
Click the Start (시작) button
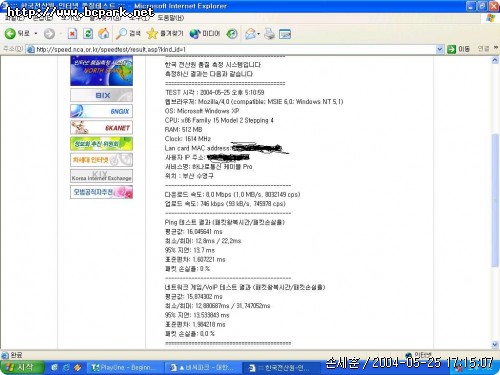22,367
